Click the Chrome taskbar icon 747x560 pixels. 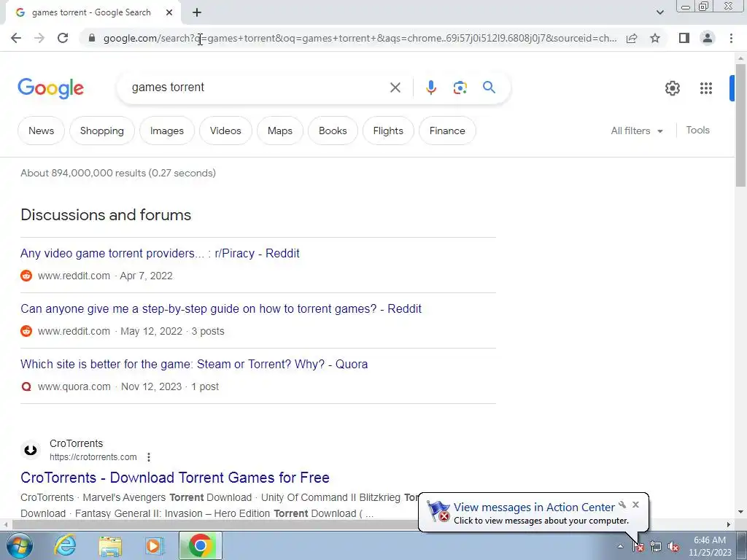(x=200, y=545)
